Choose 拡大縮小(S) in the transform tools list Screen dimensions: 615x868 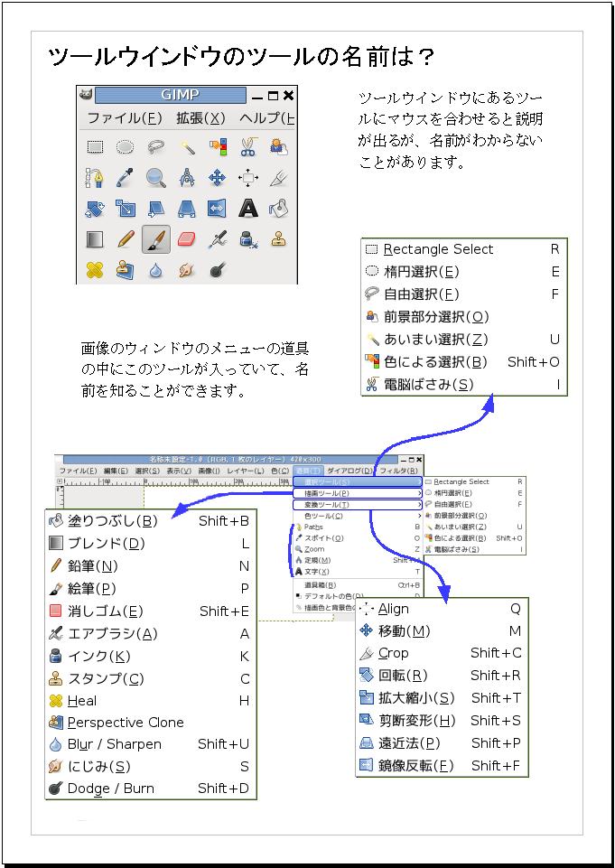[441, 698]
